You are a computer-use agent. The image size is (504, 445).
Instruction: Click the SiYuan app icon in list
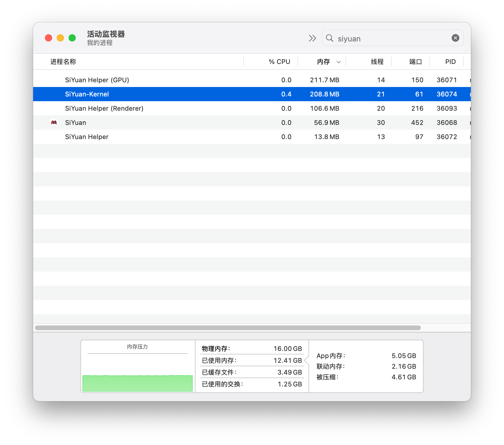click(x=54, y=122)
